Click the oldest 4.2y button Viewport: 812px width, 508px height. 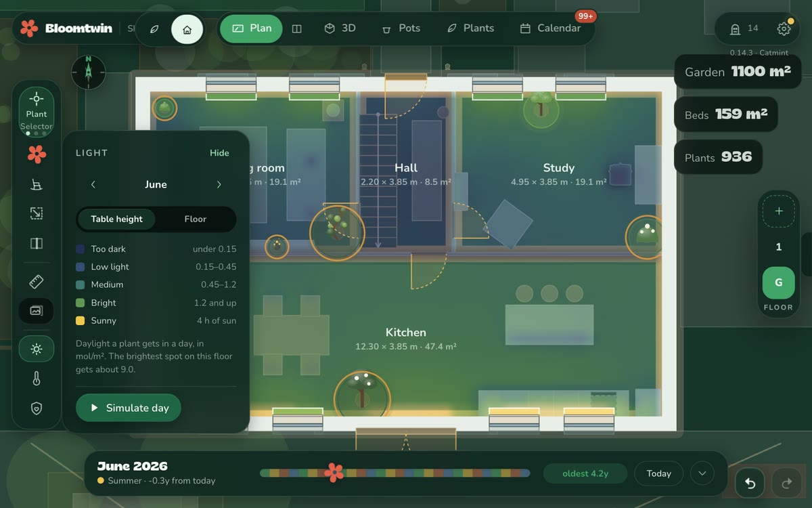tap(585, 473)
